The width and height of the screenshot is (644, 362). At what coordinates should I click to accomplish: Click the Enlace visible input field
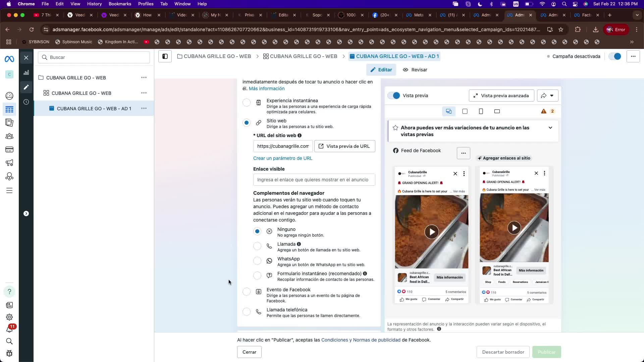coord(314,180)
